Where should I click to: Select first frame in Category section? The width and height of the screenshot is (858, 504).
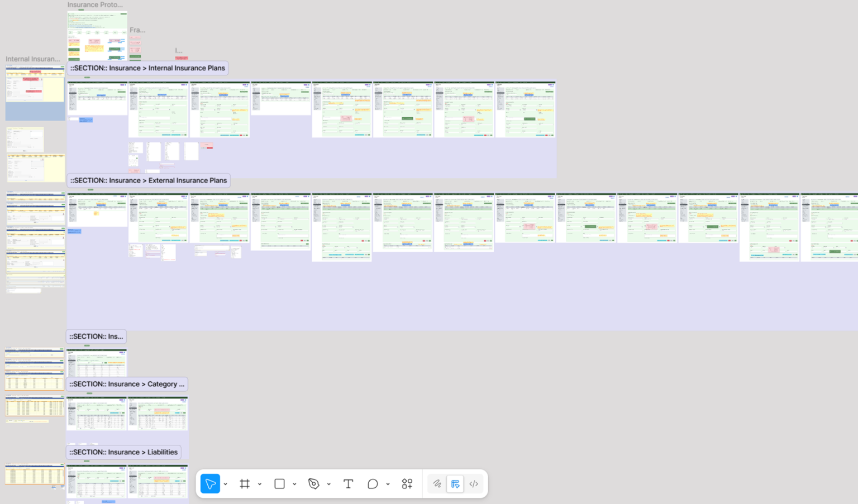coord(97,414)
